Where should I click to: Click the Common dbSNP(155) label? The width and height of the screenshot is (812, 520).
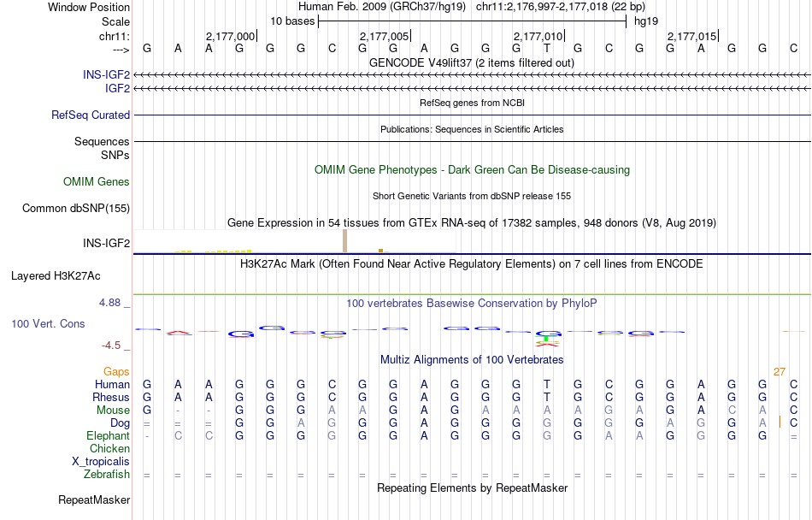pos(76,208)
